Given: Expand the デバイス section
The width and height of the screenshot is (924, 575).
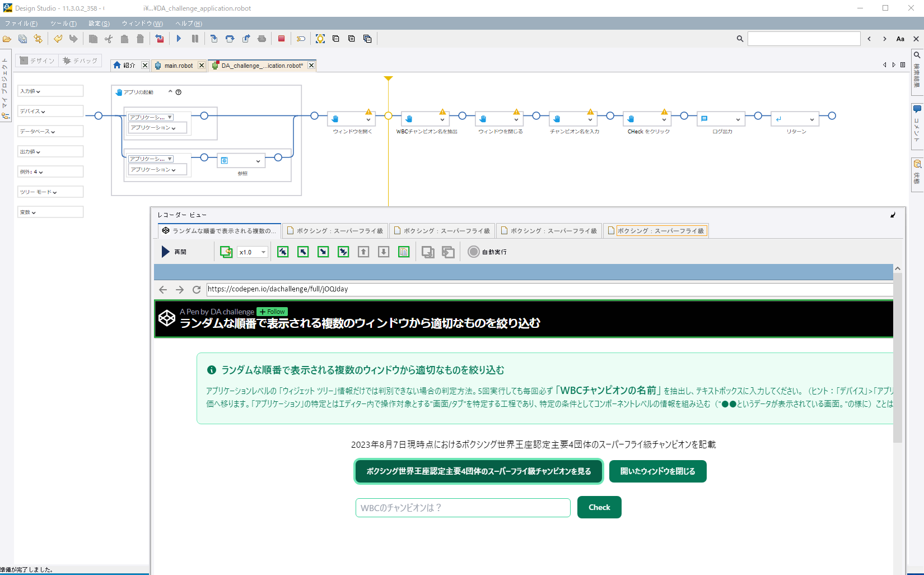Looking at the screenshot, I should 50,111.
